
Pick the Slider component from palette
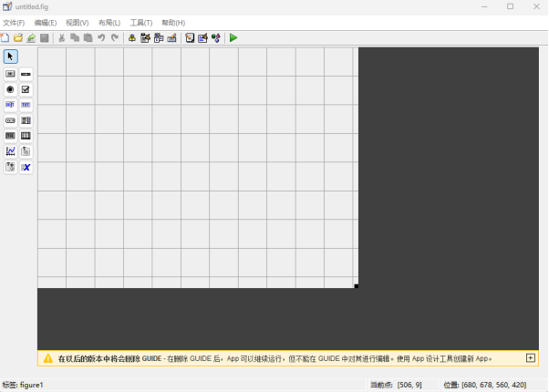click(26, 73)
